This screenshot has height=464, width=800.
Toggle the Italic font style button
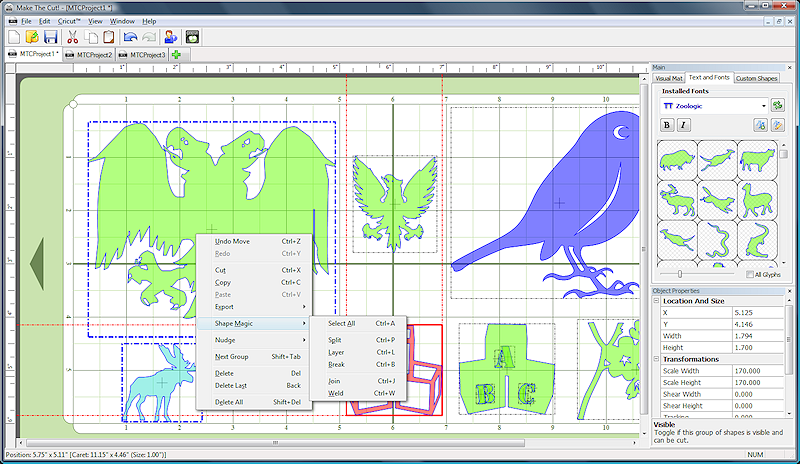point(684,125)
